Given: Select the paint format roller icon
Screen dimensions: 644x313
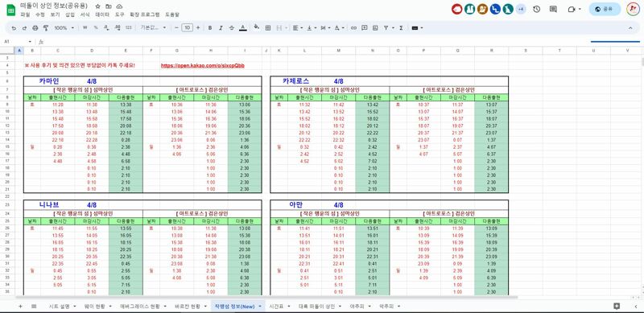Looking at the screenshot, I should [45, 28].
